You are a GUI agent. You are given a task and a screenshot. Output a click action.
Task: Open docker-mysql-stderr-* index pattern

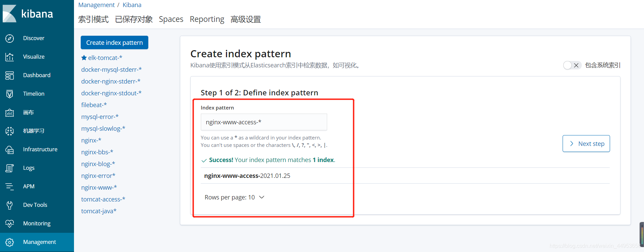click(x=111, y=69)
